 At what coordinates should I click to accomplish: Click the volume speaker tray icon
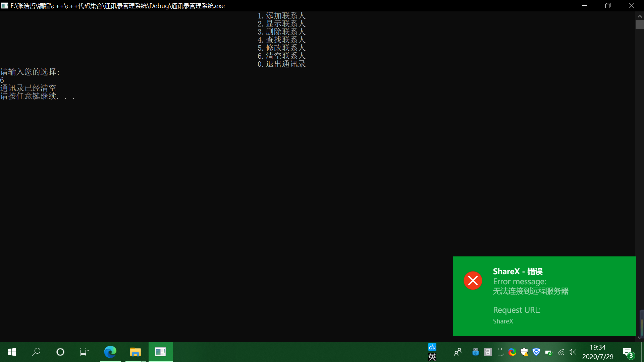coord(572,352)
